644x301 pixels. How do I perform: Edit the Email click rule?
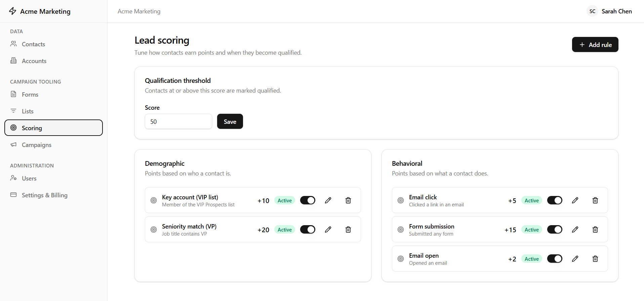(x=575, y=200)
